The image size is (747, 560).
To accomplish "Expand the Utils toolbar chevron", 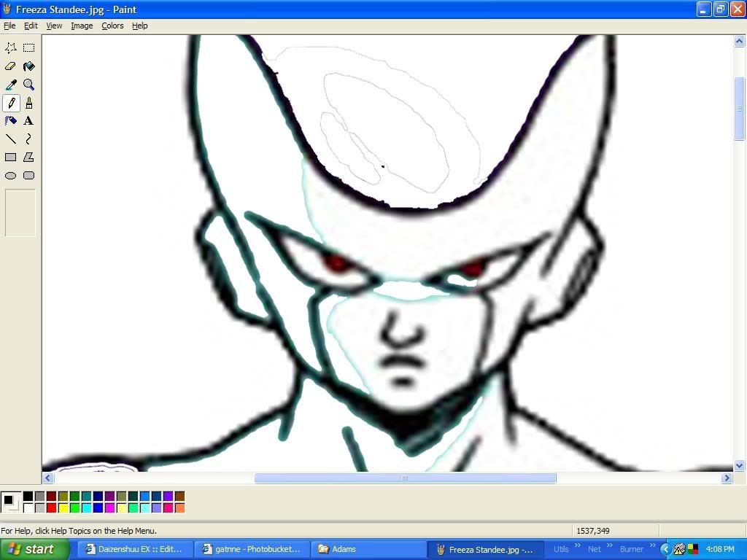I will point(578,545).
